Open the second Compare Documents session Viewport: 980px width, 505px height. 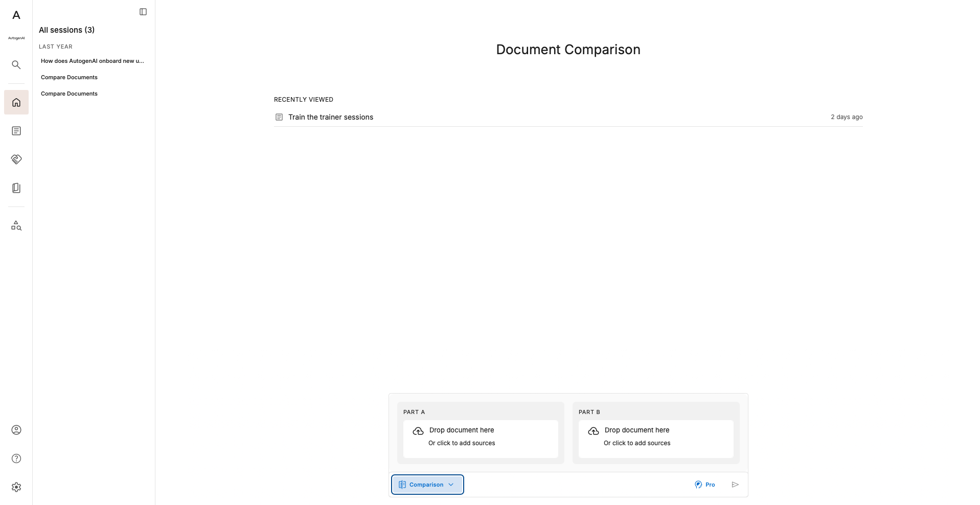click(x=69, y=94)
